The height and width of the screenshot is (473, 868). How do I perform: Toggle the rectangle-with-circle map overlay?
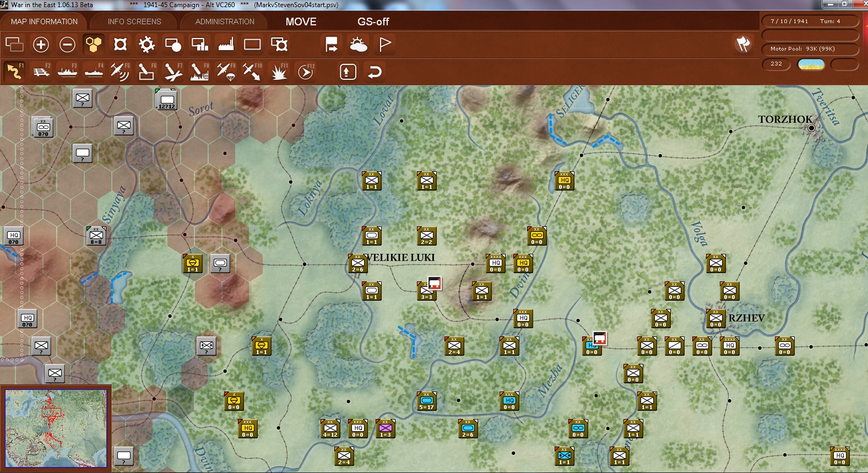pos(173,44)
